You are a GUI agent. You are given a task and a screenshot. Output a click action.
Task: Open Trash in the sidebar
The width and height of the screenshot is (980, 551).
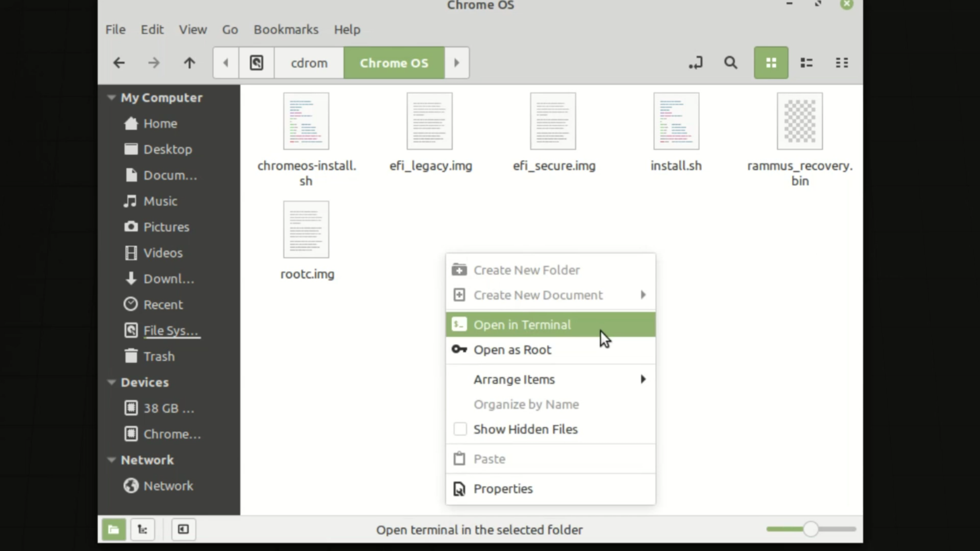pos(158,356)
